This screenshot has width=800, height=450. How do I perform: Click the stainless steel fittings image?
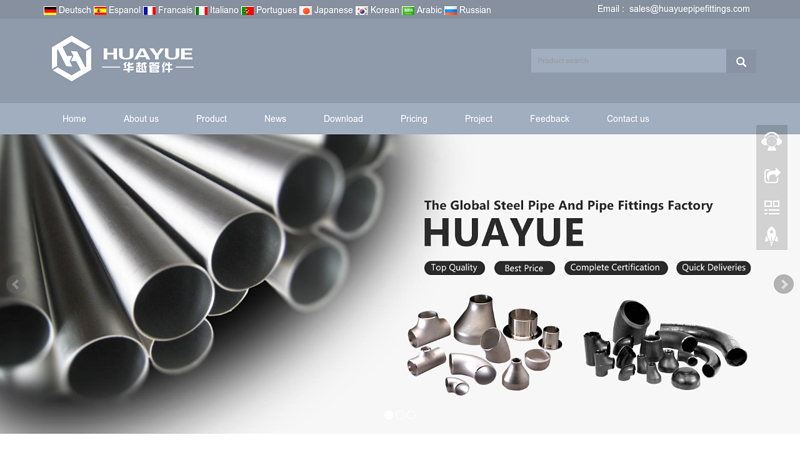(485, 344)
